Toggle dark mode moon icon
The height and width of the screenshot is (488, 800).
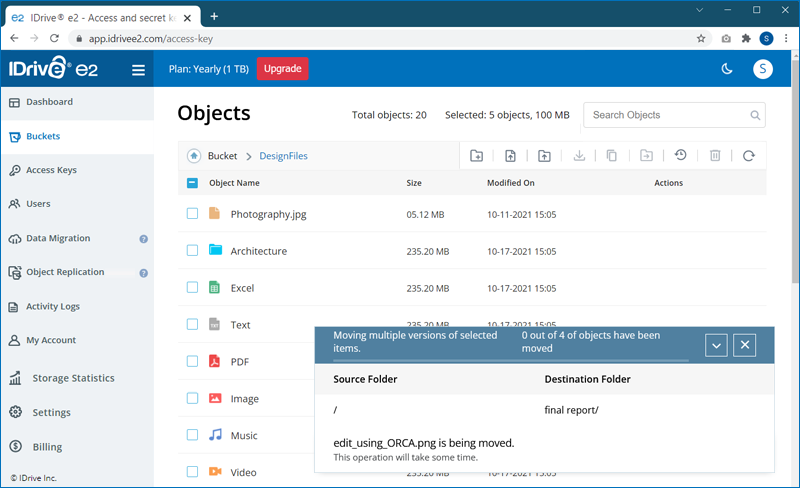(727, 69)
